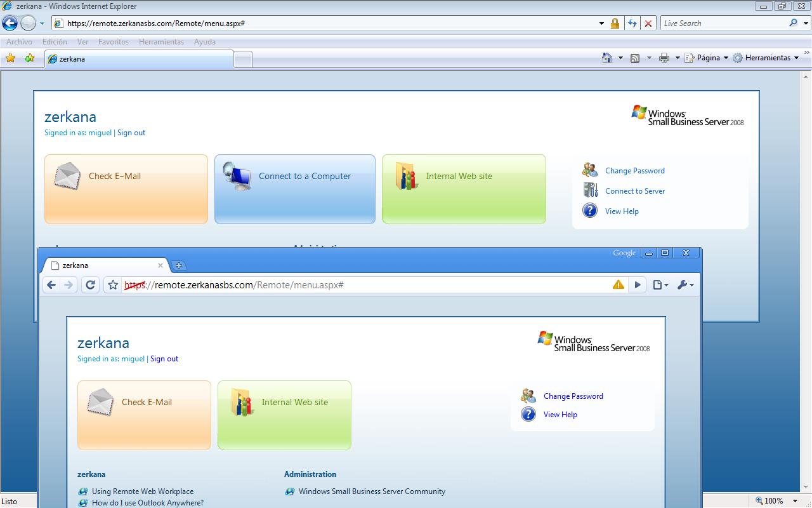Click Sign out in the IE page

coord(131,133)
